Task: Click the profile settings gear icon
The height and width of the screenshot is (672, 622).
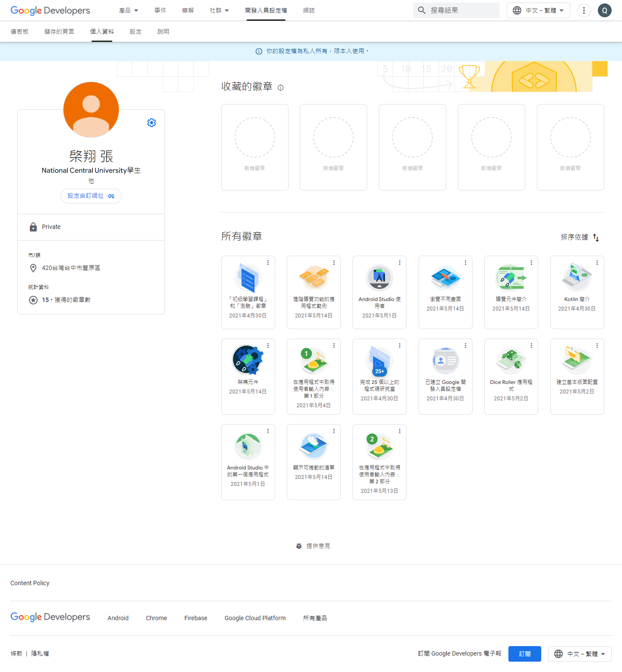Action: [152, 123]
